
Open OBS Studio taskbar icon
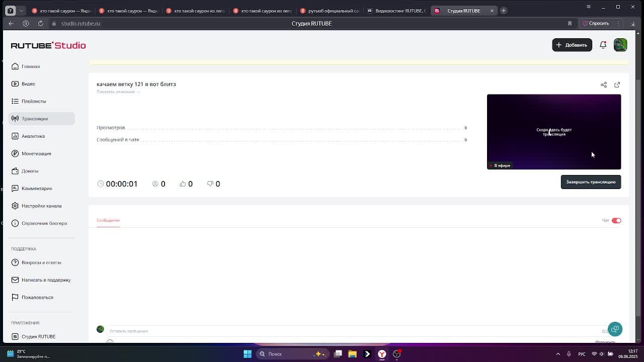[x=397, y=354]
